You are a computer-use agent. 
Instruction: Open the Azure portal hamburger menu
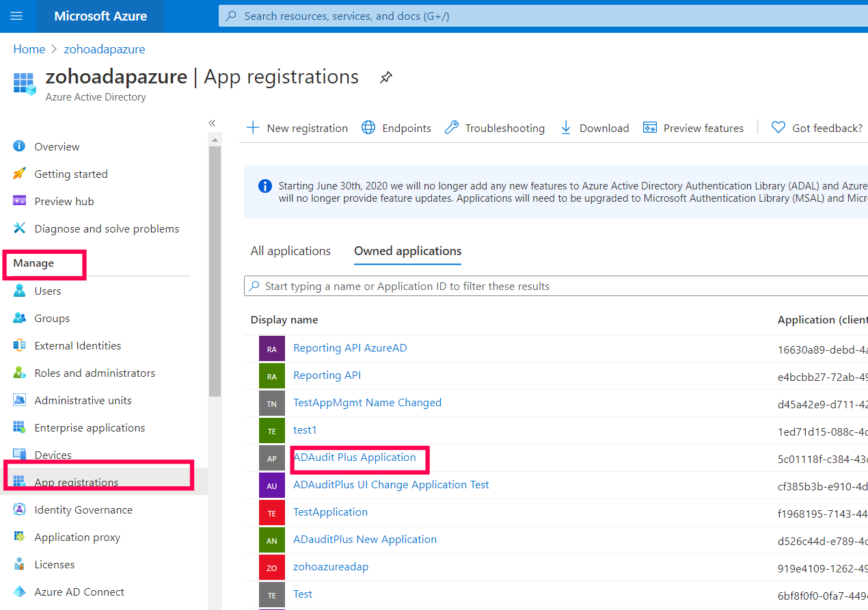coord(16,16)
